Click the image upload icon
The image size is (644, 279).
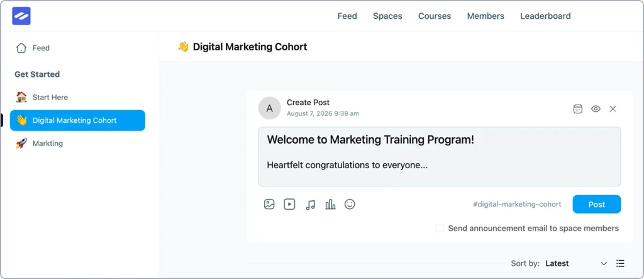[269, 204]
